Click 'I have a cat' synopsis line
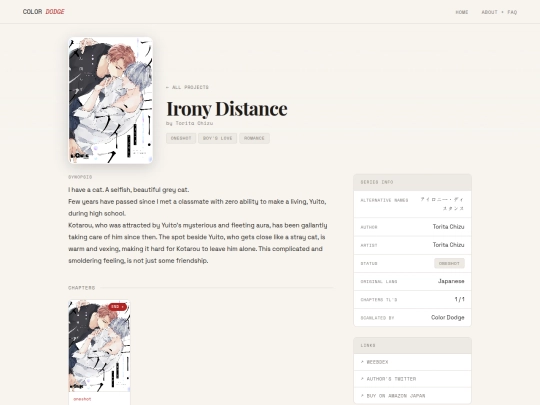This screenshot has height=405, width=540. point(128,190)
